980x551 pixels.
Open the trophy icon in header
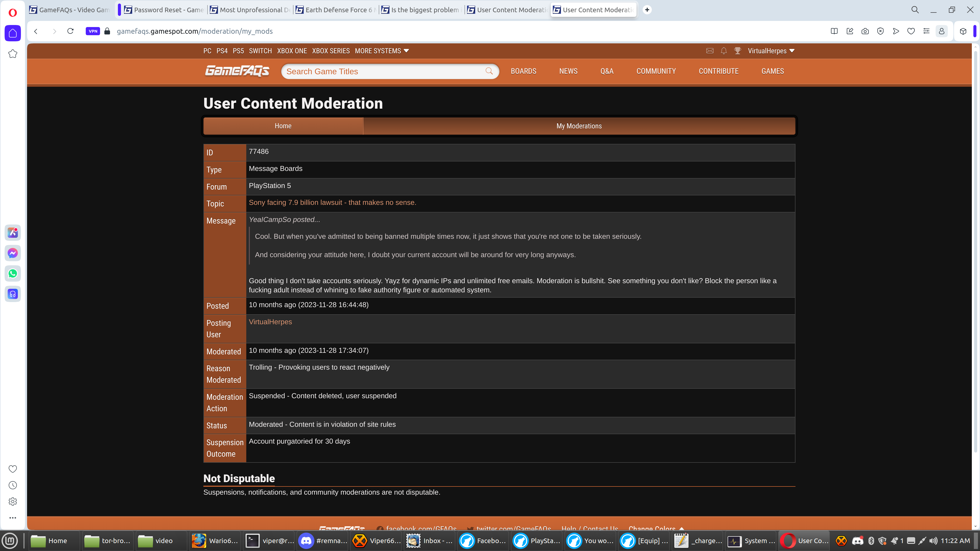click(737, 51)
